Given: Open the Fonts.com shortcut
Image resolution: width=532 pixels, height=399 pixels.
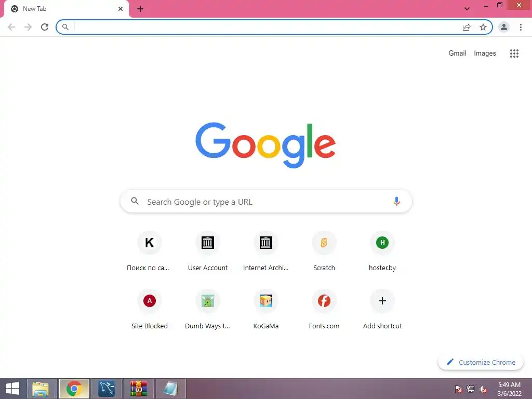Looking at the screenshot, I should (x=324, y=310).
